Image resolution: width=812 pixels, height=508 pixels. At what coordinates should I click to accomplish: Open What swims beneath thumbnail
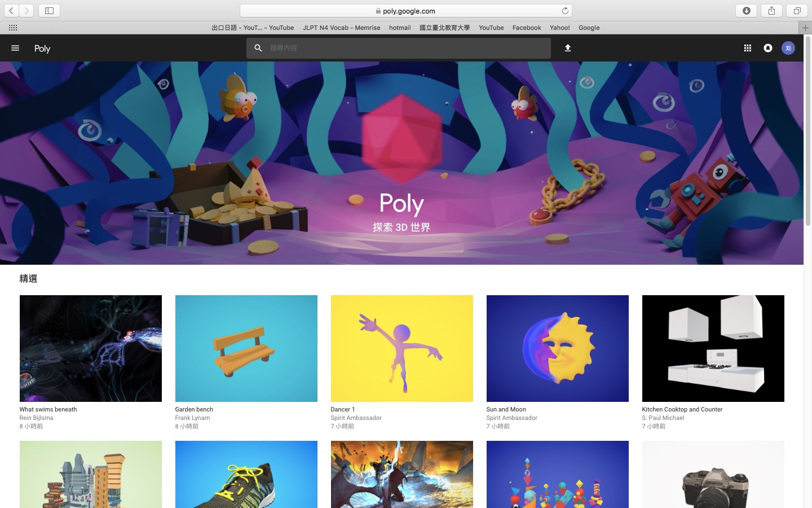tap(91, 348)
